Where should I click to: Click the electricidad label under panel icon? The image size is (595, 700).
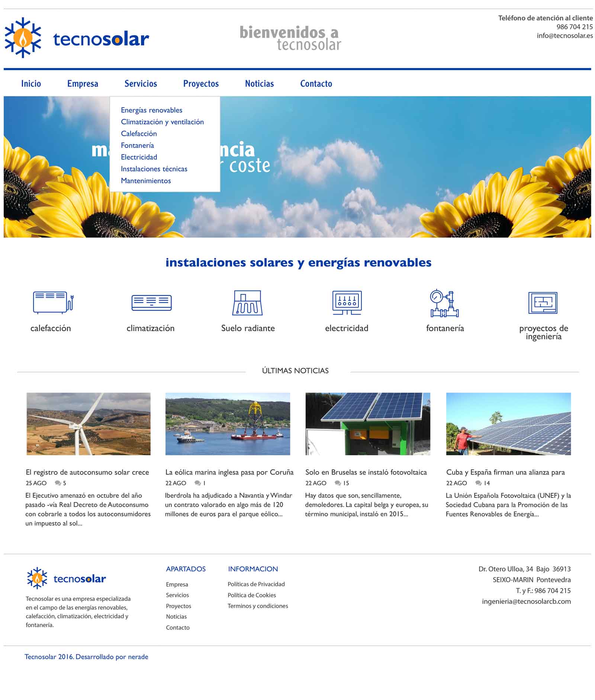[347, 328]
